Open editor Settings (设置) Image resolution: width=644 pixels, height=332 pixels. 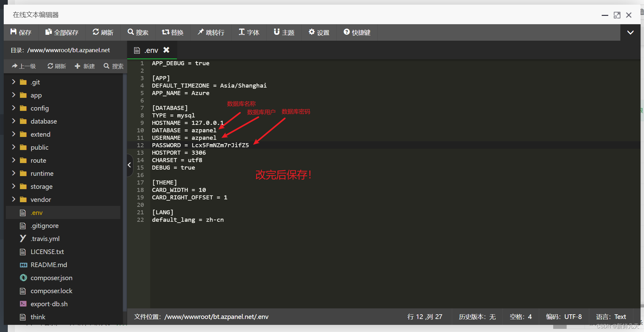click(x=319, y=32)
